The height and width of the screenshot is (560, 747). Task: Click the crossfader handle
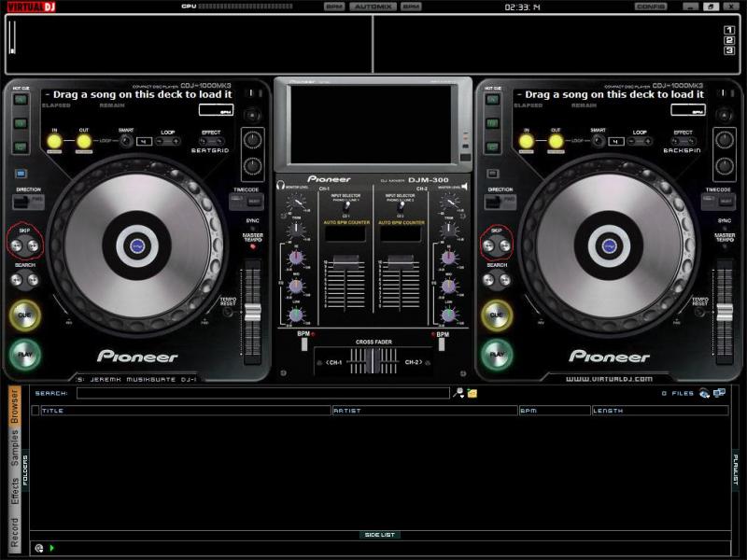click(373, 360)
